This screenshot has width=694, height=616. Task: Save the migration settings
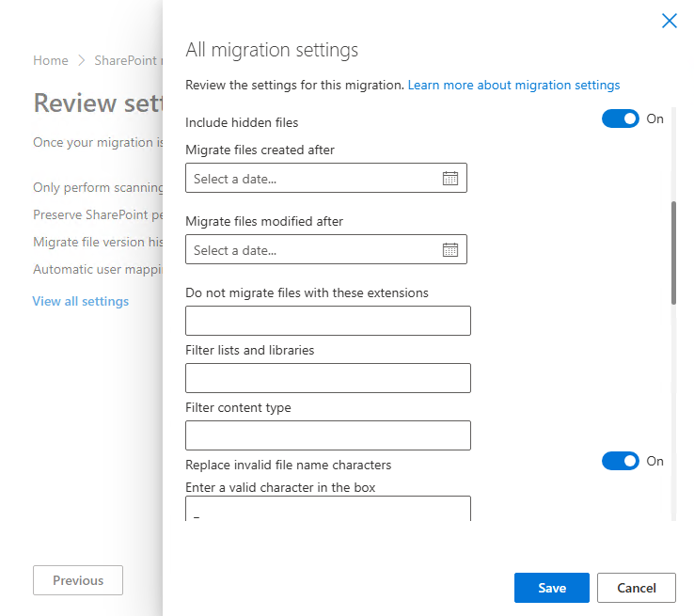(552, 588)
